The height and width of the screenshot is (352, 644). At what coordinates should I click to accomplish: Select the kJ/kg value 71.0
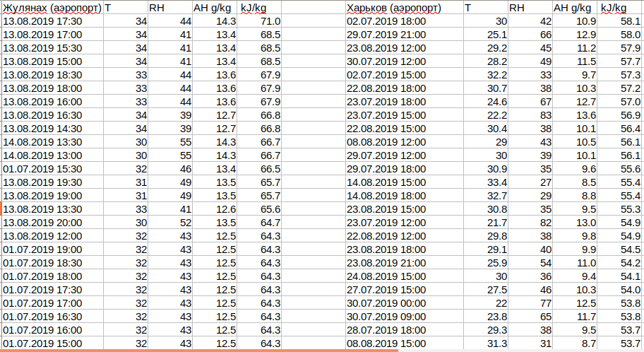click(x=259, y=21)
